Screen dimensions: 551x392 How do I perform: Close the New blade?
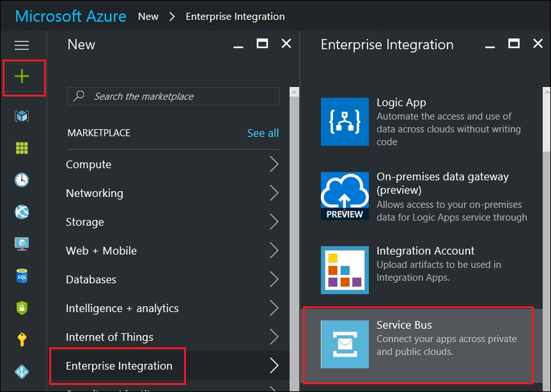tap(286, 43)
